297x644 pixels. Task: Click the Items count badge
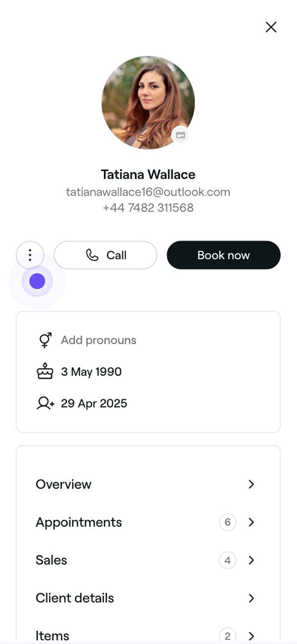point(227,636)
